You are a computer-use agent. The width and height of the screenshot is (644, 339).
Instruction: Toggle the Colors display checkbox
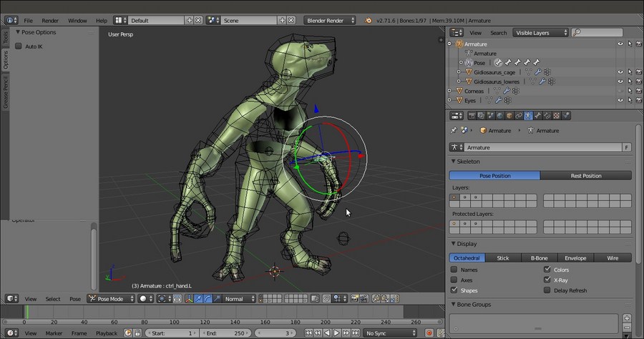coord(547,270)
